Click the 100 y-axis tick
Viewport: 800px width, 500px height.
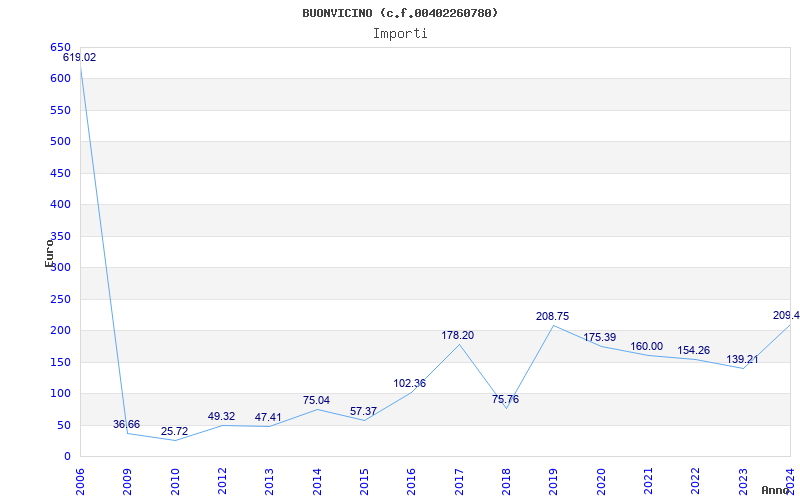click(x=60, y=393)
